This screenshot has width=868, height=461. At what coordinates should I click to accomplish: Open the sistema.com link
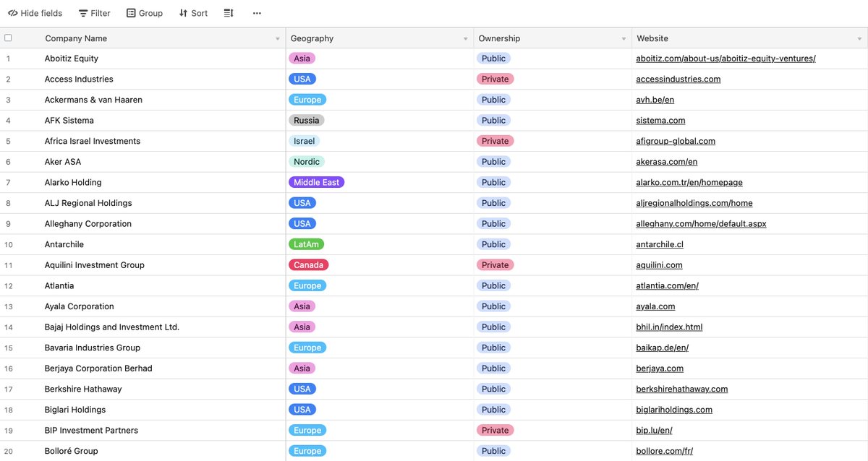660,121
